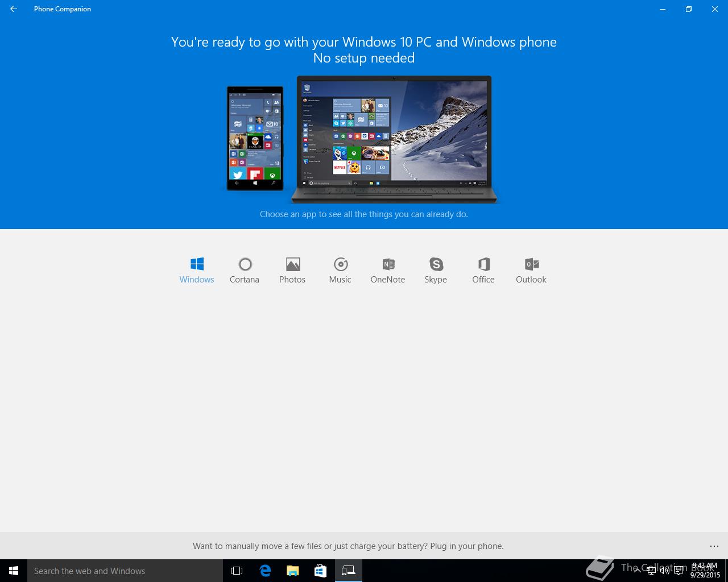Image resolution: width=728 pixels, height=582 pixels.
Task: Open File Explorer from the taskbar
Action: click(292, 571)
